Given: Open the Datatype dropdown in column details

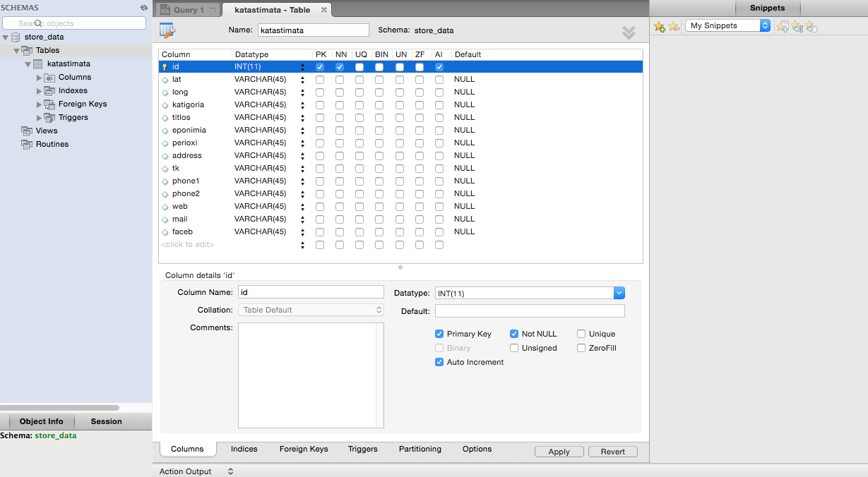Looking at the screenshot, I should click(x=619, y=293).
